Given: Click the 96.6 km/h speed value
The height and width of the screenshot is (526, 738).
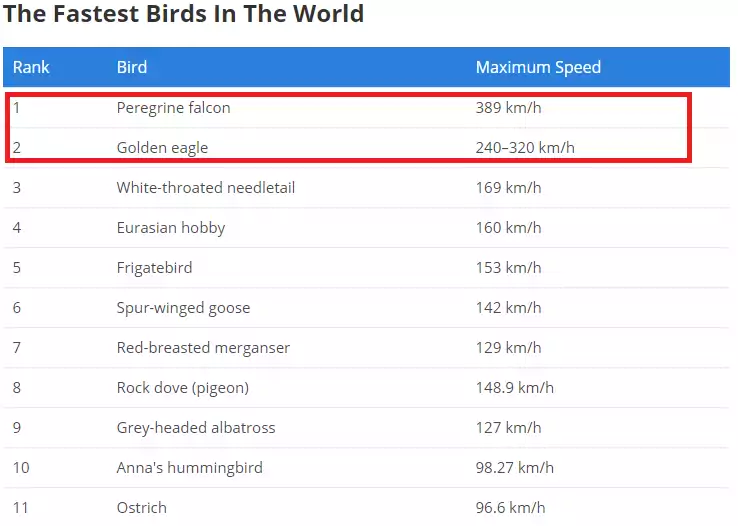Looking at the screenshot, I should [x=510, y=508].
